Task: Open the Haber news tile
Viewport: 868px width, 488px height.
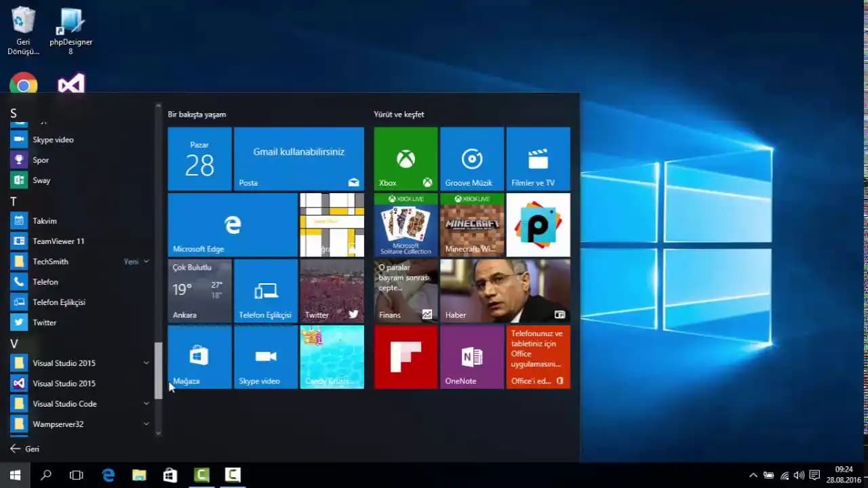Action: (505, 291)
